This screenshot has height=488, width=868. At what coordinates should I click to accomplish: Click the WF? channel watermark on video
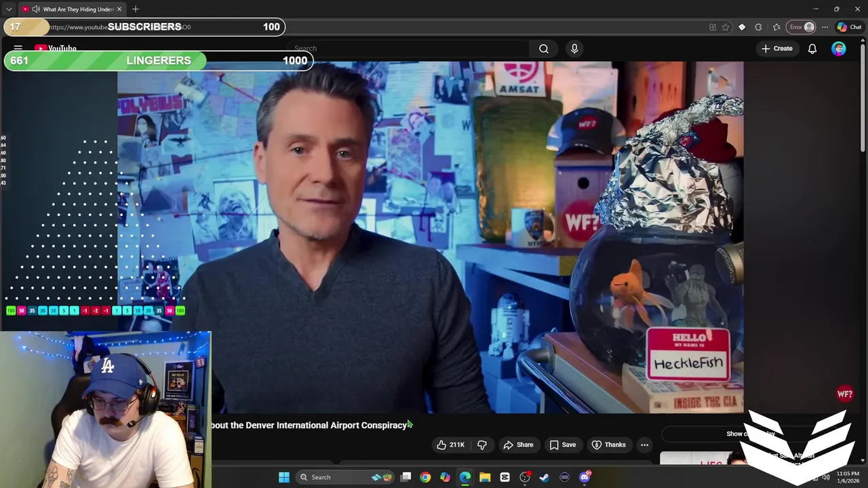coord(845,394)
